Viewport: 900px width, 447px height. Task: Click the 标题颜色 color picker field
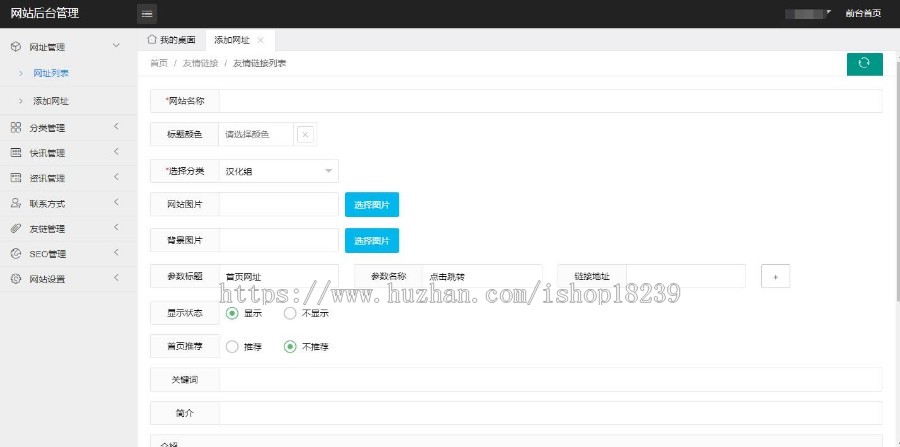pos(256,134)
